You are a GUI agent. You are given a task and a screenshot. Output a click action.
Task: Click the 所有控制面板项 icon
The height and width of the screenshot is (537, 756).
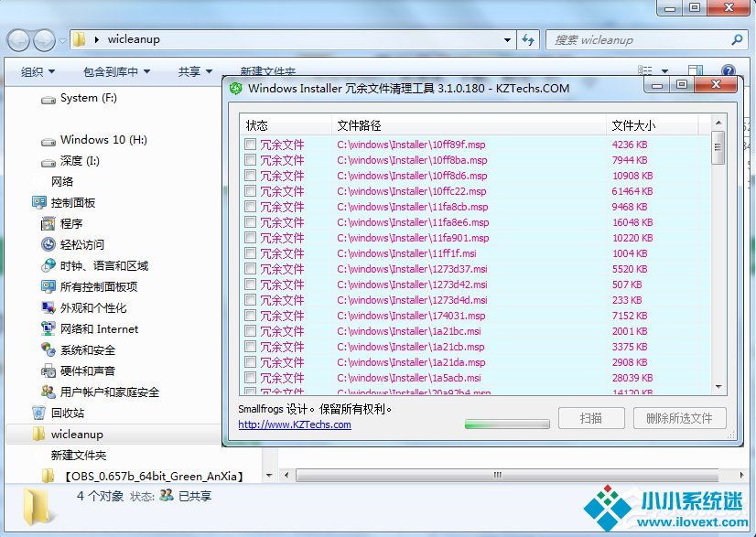pos(49,287)
